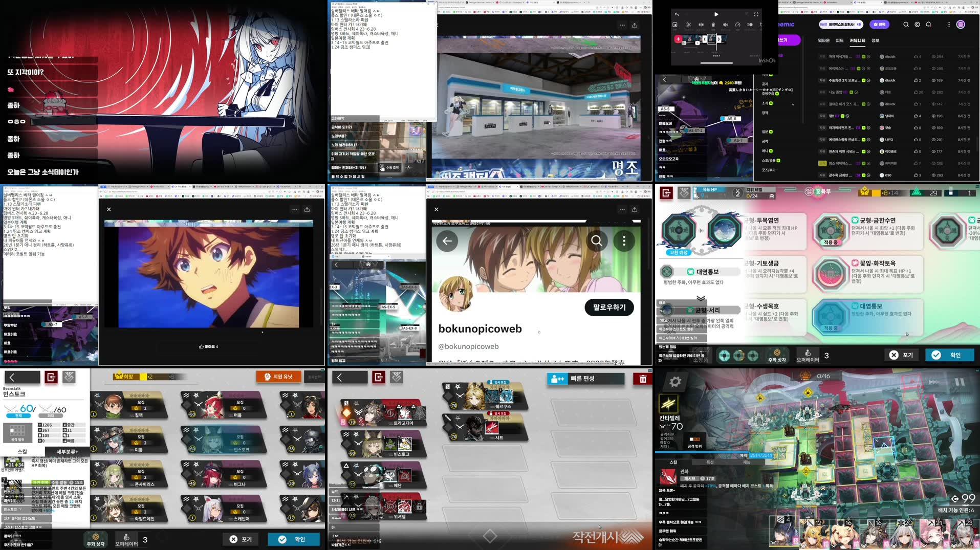Select the scissors trim tool in InShot
The height and width of the screenshot is (550, 980).
[689, 25]
